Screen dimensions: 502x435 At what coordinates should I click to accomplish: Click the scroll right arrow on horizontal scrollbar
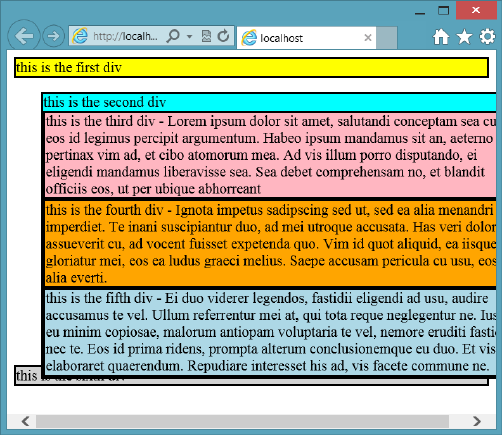tap(477, 421)
